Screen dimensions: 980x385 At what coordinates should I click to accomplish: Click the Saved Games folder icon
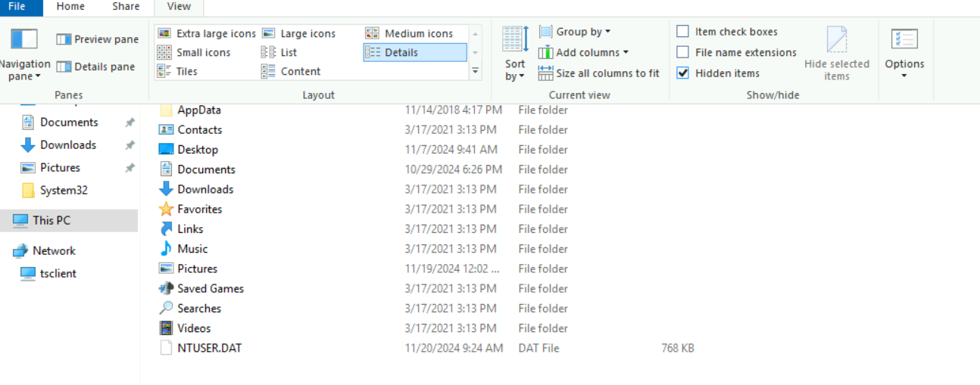click(166, 288)
